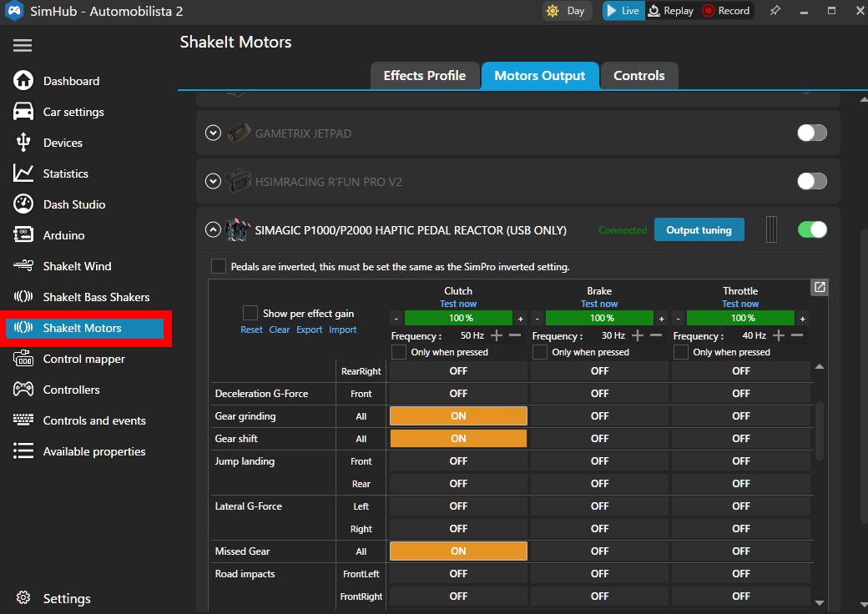Increase Throttle frequency with plus
868x614 pixels.
tap(779, 335)
